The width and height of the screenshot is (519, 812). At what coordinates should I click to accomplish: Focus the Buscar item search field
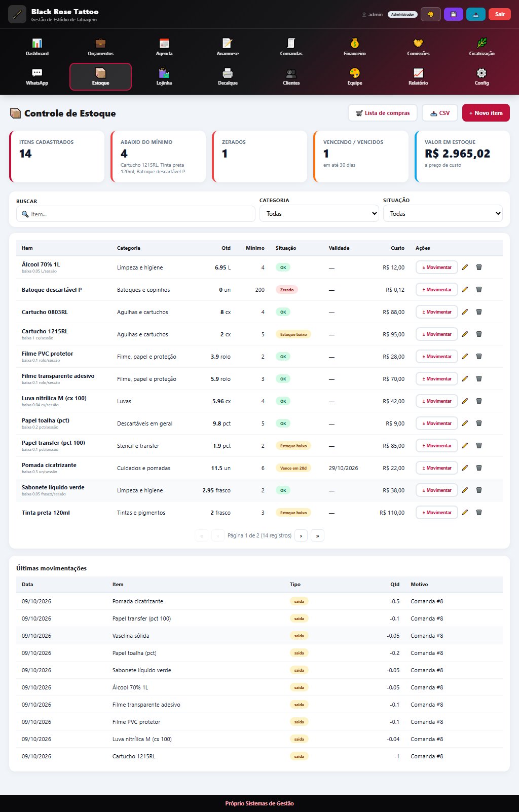136,214
